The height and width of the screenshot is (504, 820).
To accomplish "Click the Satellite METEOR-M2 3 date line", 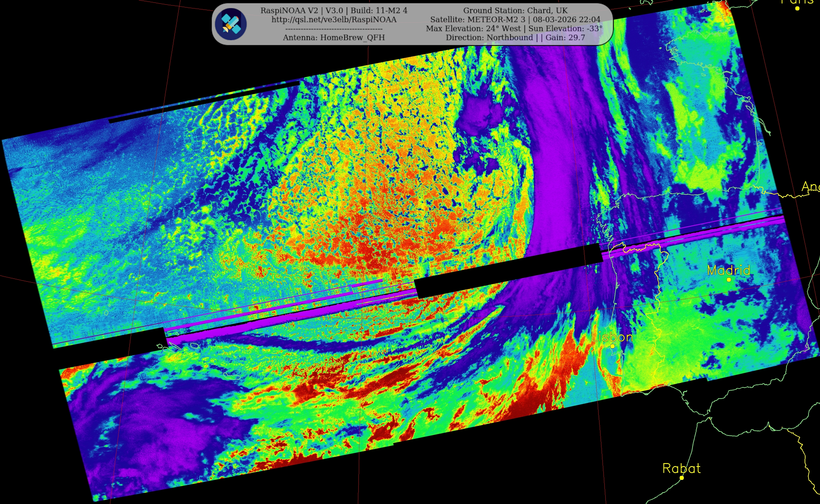I will pyautogui.click(x=515, y=20).
